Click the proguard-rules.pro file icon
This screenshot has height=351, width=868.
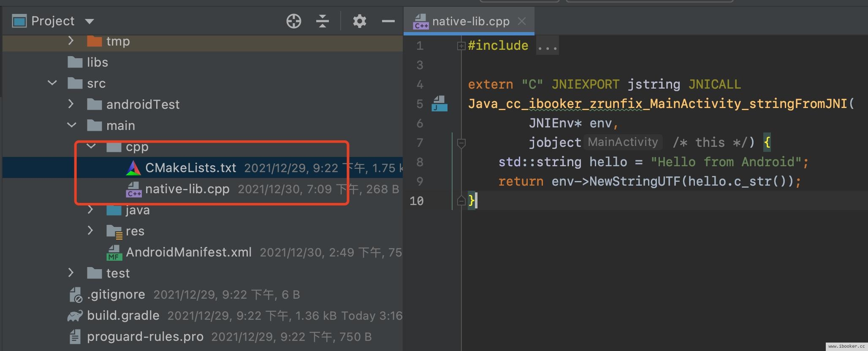[x=75, y=337]
